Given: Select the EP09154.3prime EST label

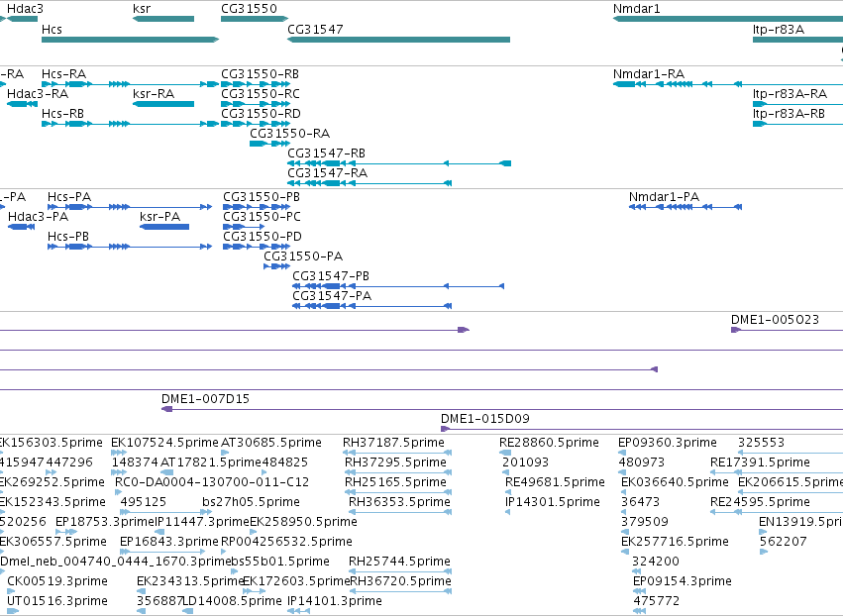Looking at the screenshot, I should click(x=683, y=581).
